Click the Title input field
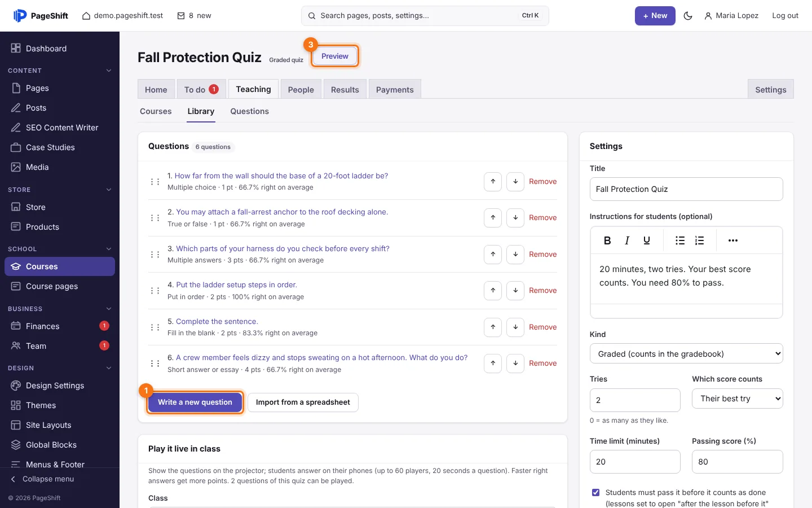Image resolution: width=812 pixels, height=508 pixels. (686, 189)
